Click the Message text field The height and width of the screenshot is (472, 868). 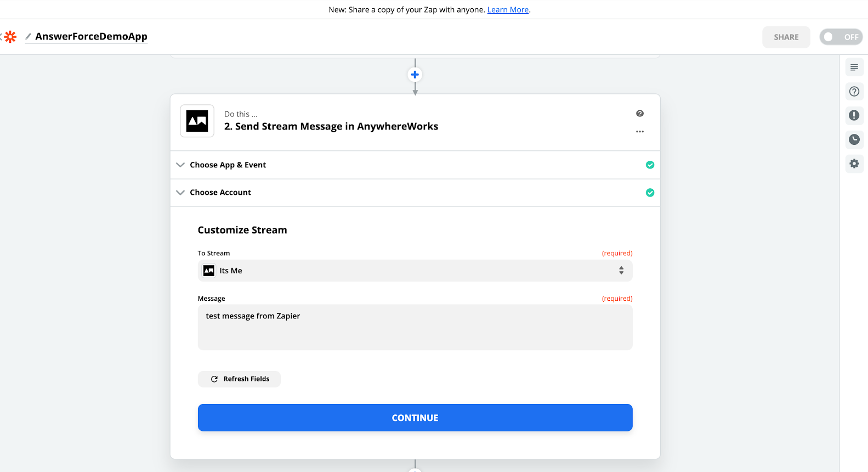pyautogui.click(x=415, y=327)
